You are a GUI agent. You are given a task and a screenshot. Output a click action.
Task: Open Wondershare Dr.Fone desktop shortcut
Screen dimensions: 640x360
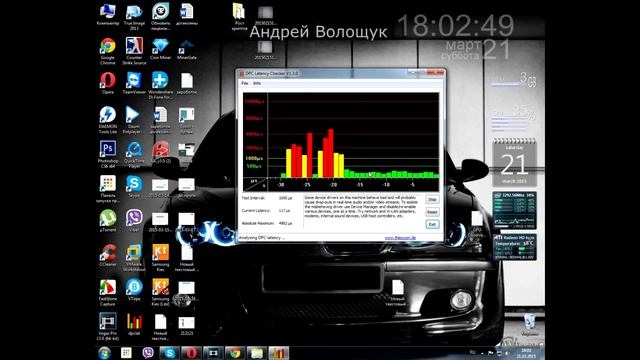click(160, 85)
